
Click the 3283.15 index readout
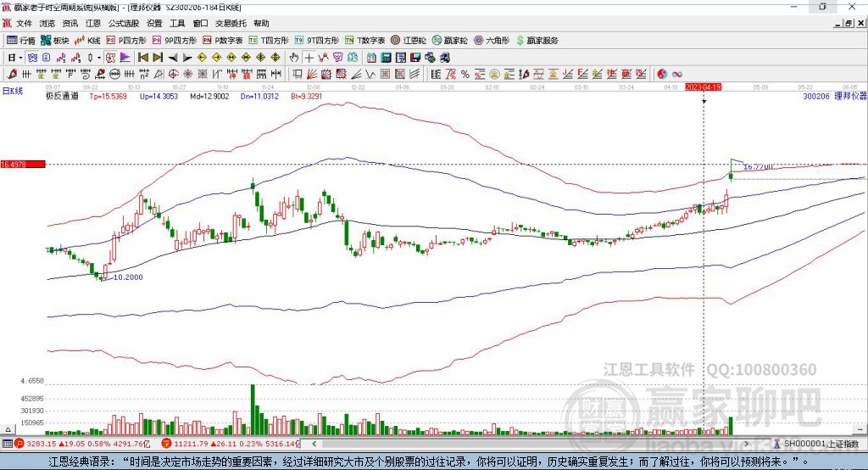pos(42,444)
